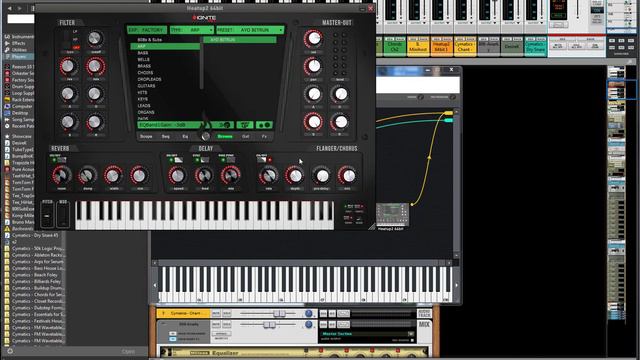Toggle the Delay sync switch
Viewport: 640px width, 360px height.
201,160
